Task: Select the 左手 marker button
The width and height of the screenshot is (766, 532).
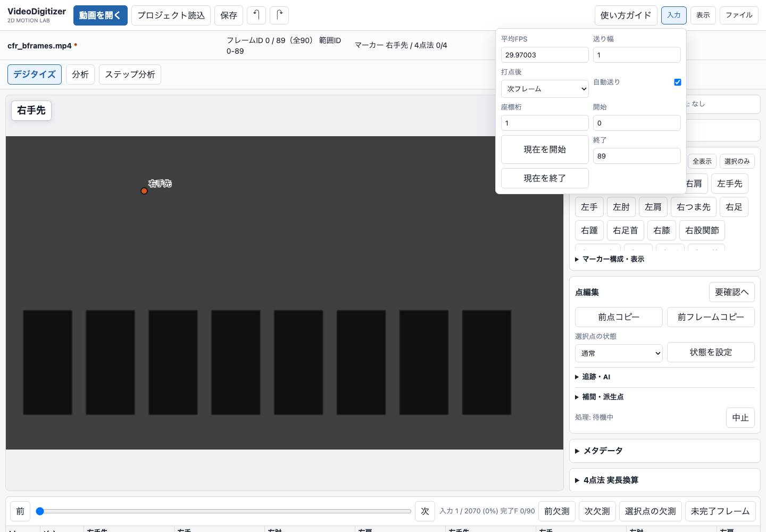Action: click(x=589, y=207)
